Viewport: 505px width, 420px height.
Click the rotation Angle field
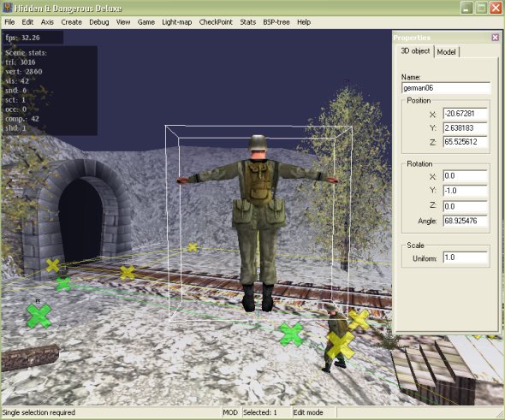point(465,221)
